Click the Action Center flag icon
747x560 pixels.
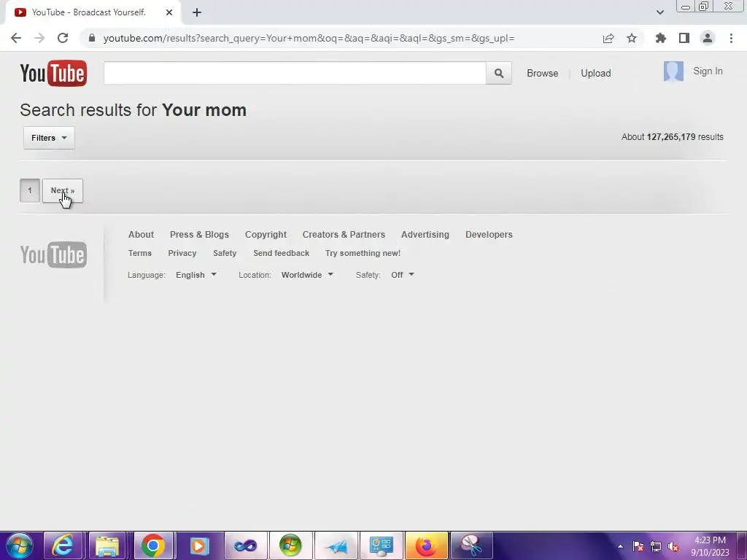pos(638,546)
